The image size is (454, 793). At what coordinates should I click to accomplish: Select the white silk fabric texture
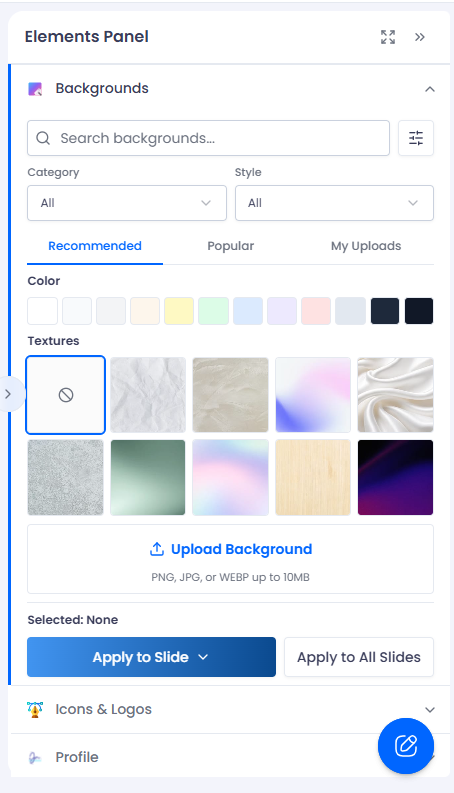coord(395,395)
